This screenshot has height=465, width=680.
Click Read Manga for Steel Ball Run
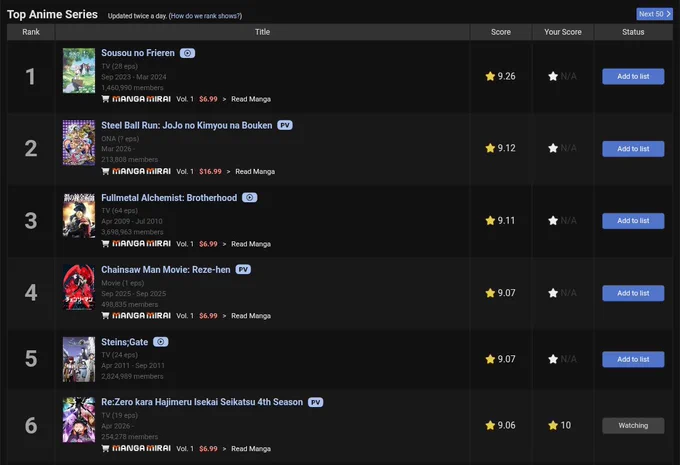[x=255, y=172]
